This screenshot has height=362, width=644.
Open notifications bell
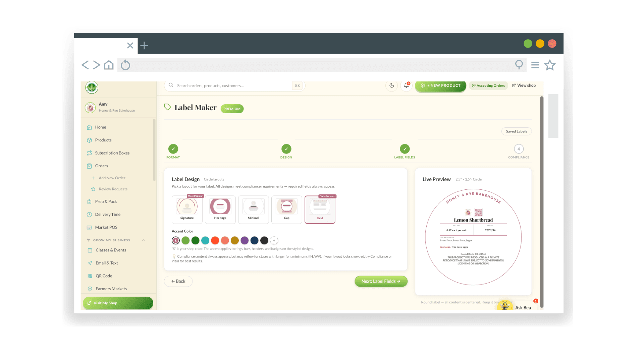tap(406, 85)
